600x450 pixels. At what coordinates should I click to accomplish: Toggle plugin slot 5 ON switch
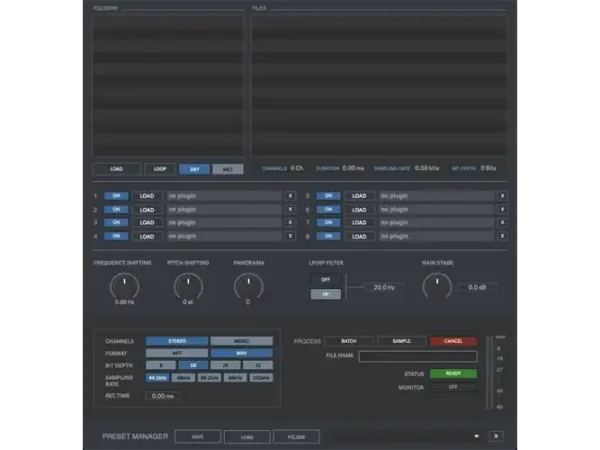pyautogui.click(x=328, y=196)
